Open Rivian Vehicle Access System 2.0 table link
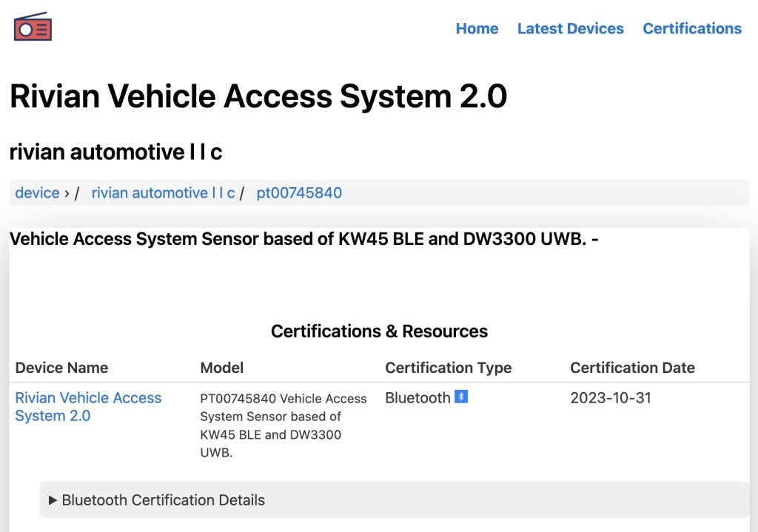The width and height of the screenshot is (758, 532). coord(88,406)
